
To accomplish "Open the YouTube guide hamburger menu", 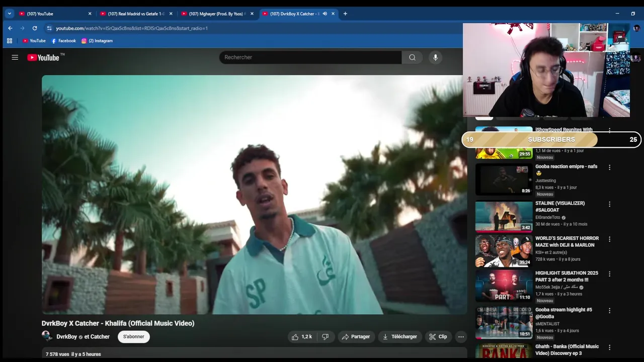I will click(15, 57).
